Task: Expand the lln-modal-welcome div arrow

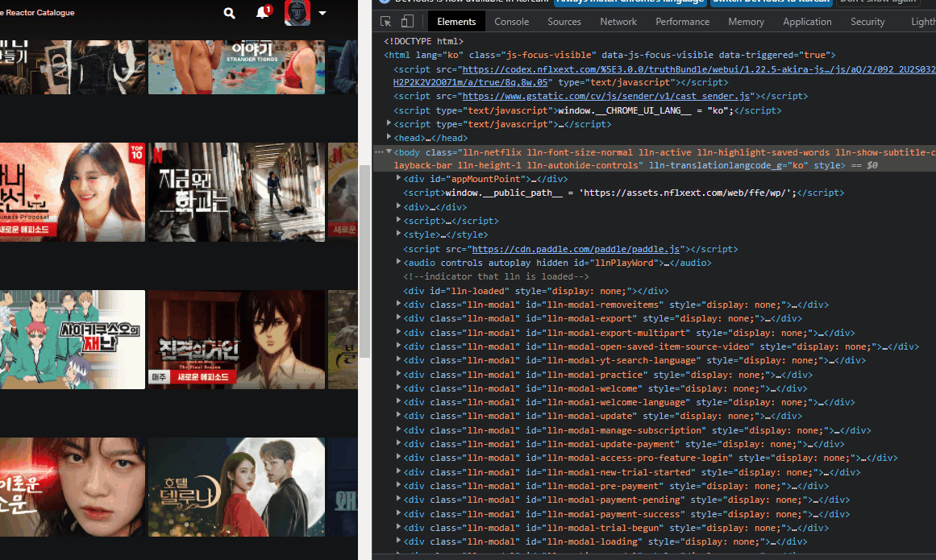Action: pyautogui.click(x=398, y=387)
